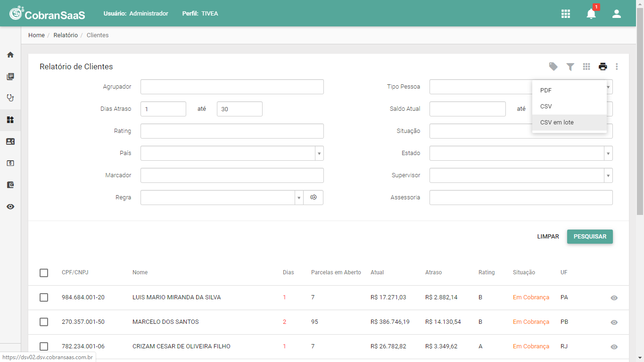Click the PESQUISAR button

pyautogui.click(x=590, y=237)
